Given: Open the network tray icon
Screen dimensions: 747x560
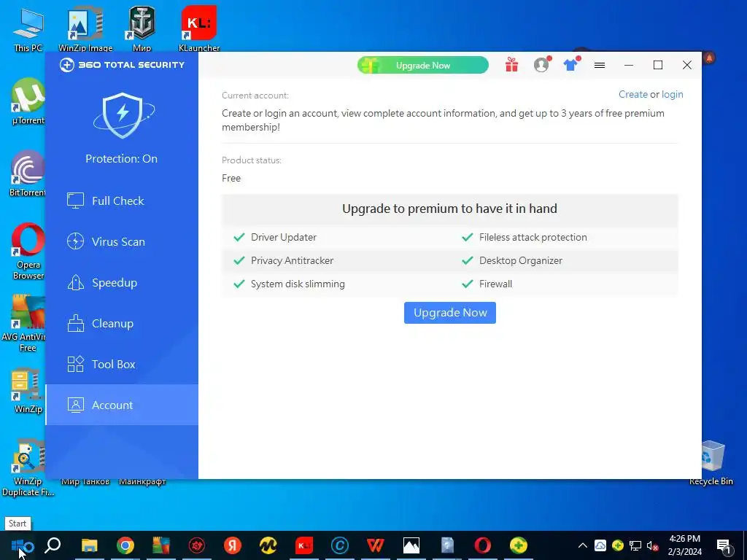Looking at the screenshot, I should (x=635, y=545).
